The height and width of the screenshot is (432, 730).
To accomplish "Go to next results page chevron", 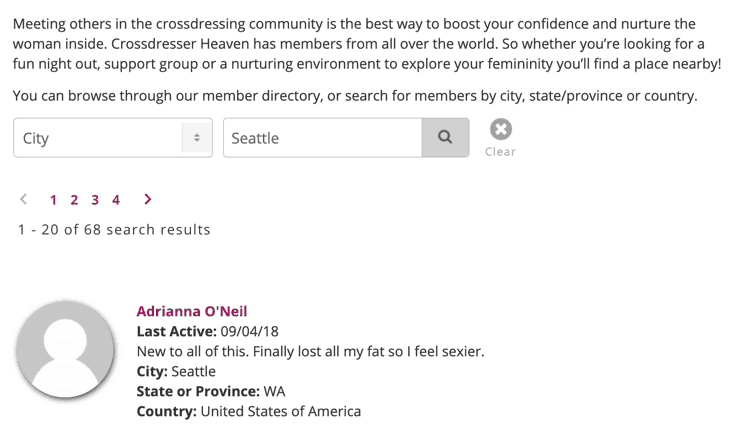I will tap(148, 199).
